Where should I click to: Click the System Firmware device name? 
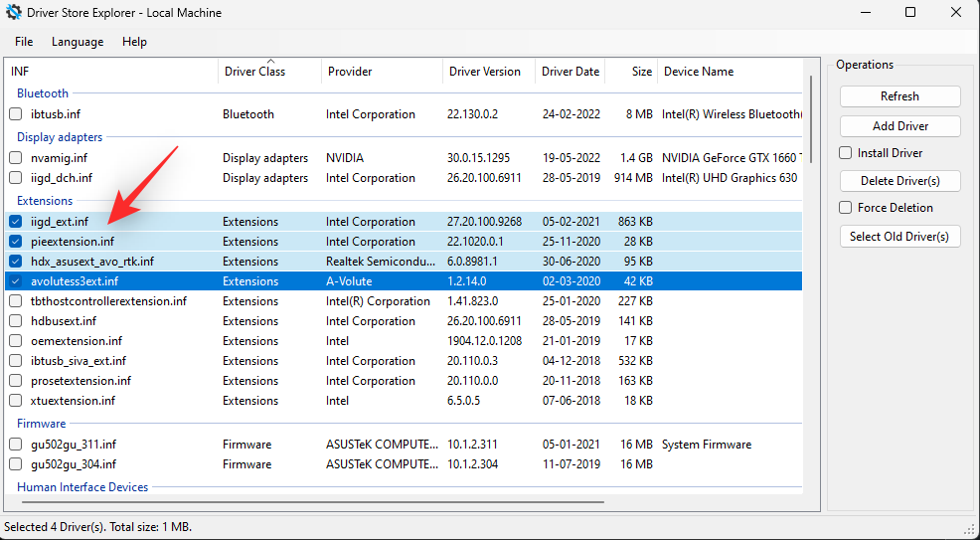coord(707,445)
